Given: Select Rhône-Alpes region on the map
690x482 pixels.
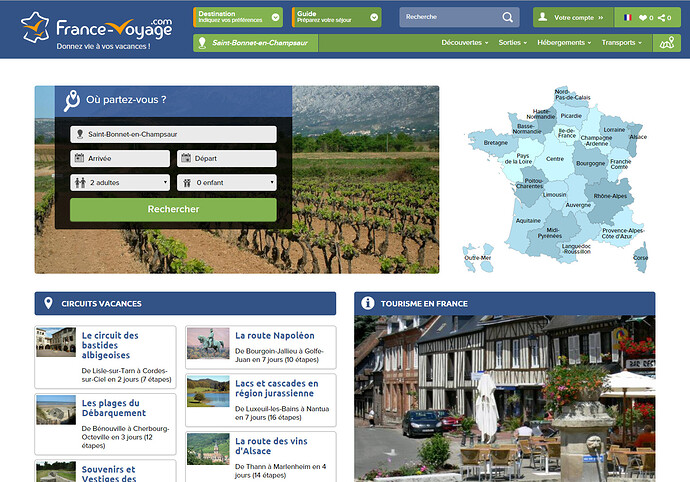Looking at the screenshot, I should pyautogui.click(x=610, y=196).
